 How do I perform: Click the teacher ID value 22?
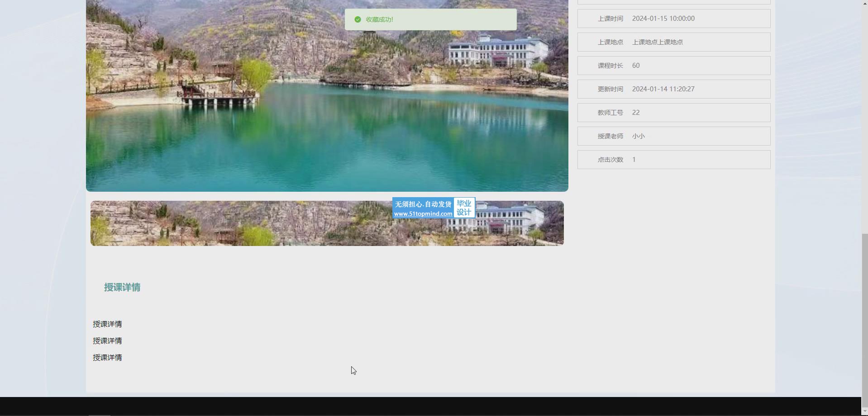click(x=636, y=113)
